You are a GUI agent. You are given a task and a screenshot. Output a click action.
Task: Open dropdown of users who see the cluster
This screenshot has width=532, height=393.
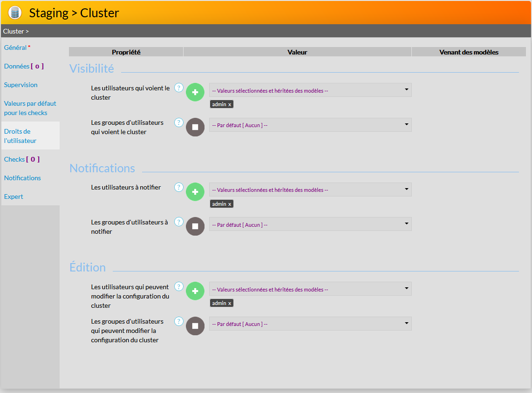pos(310,90)
